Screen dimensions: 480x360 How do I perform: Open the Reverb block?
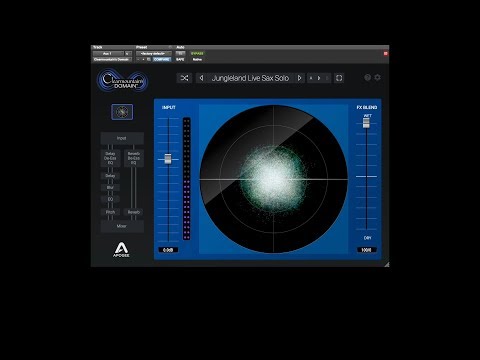click(x=134, y=212)
